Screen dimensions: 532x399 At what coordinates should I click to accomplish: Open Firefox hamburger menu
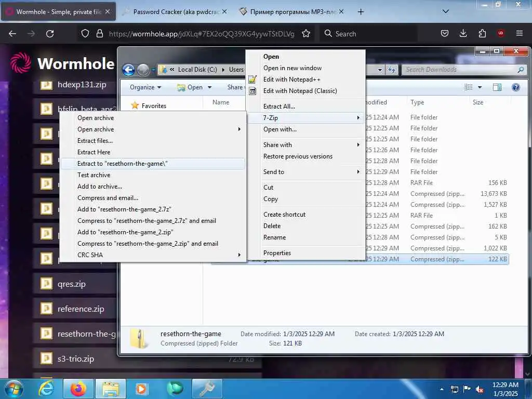point(520,34)
